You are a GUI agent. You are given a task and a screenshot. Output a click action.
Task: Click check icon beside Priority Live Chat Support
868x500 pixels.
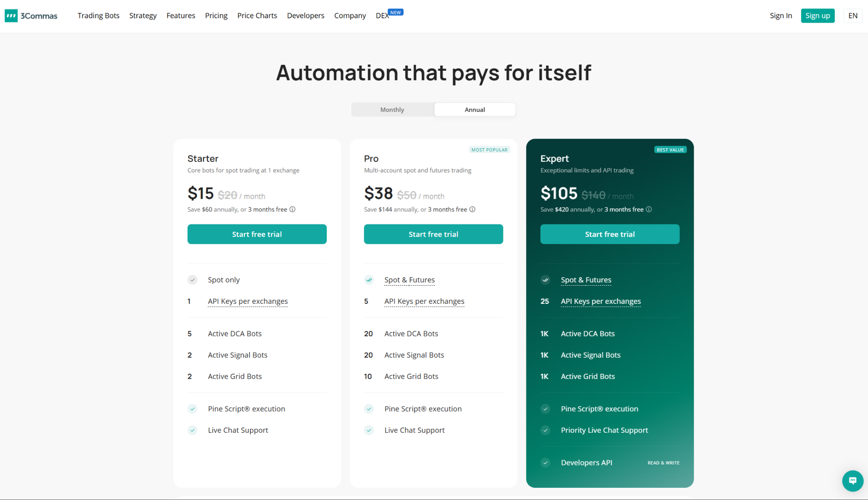coord(546,430)
